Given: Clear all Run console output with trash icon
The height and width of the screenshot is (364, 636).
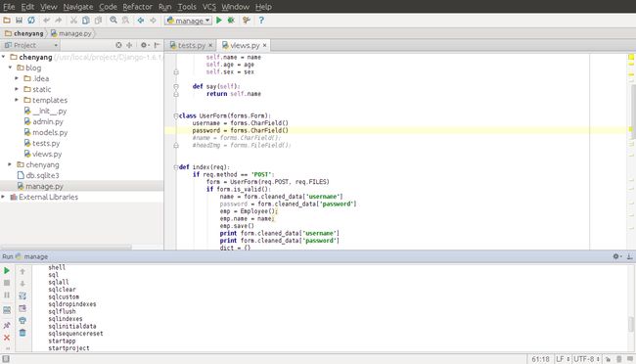Looking at the screenshot, I should point(23,333).
